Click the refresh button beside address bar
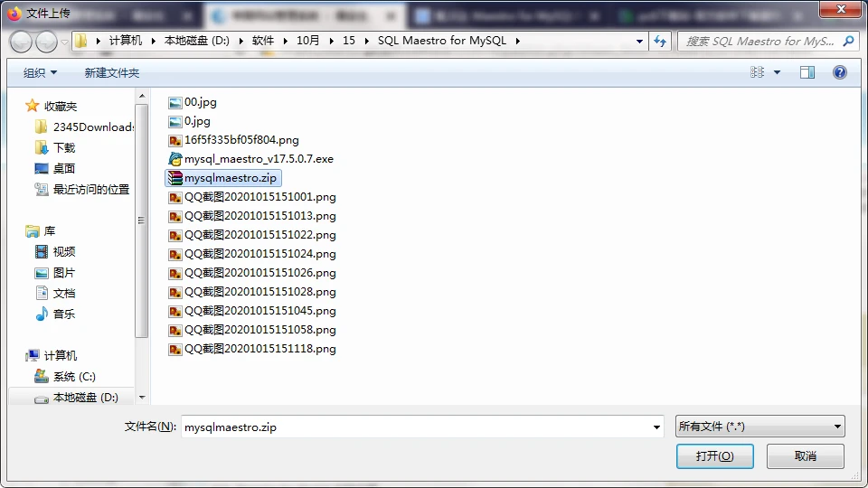868x488 pixels. 660,41
